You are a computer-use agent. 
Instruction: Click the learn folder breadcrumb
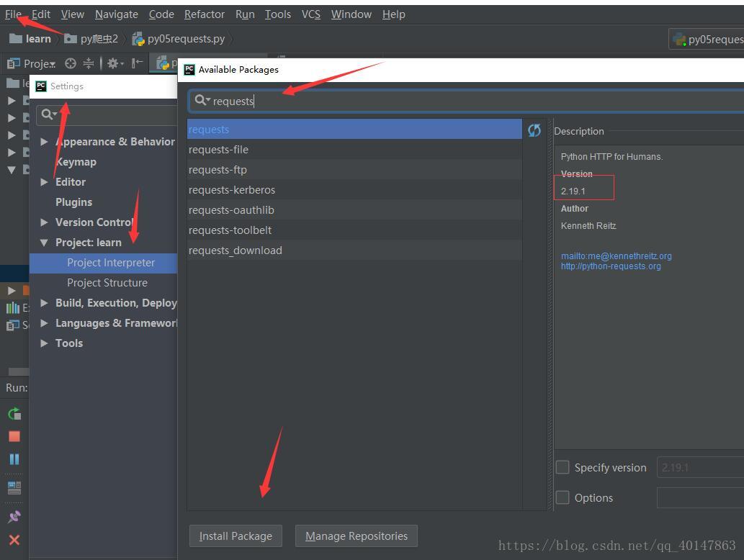[x=30, y=39]
